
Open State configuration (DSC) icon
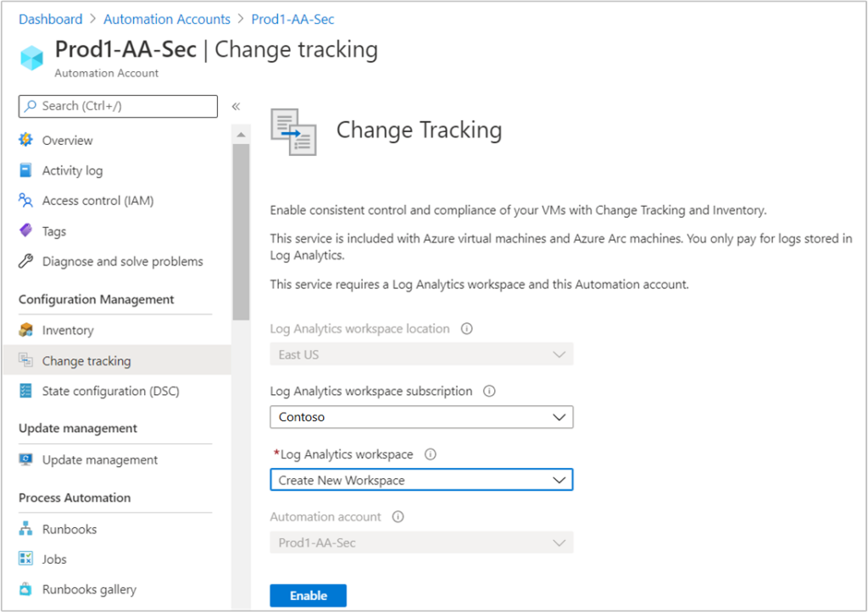(28, 391)
